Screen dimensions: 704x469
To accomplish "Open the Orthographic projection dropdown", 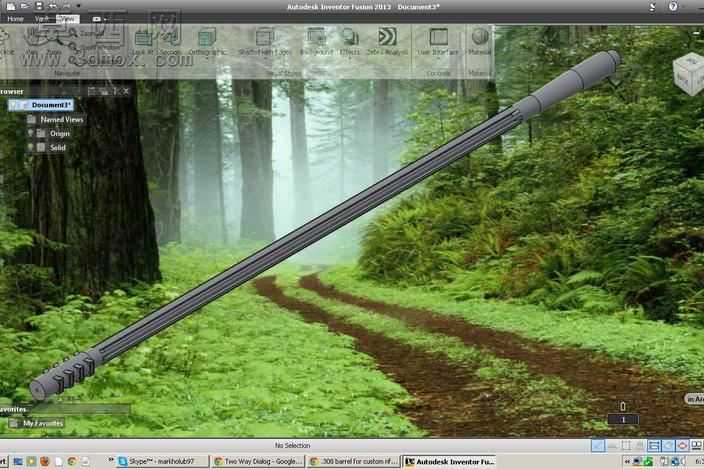I will pos(207,41).
